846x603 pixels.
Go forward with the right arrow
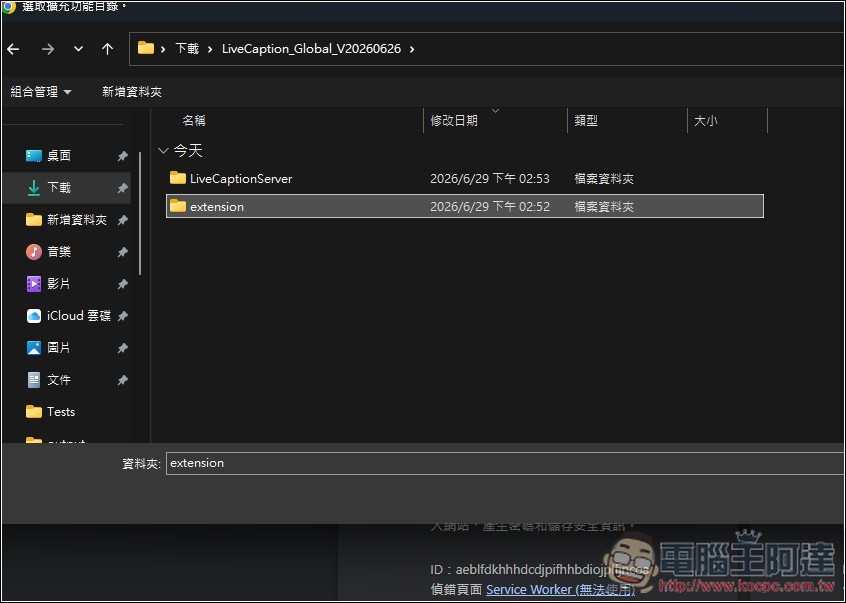click(x=48, y=49)
